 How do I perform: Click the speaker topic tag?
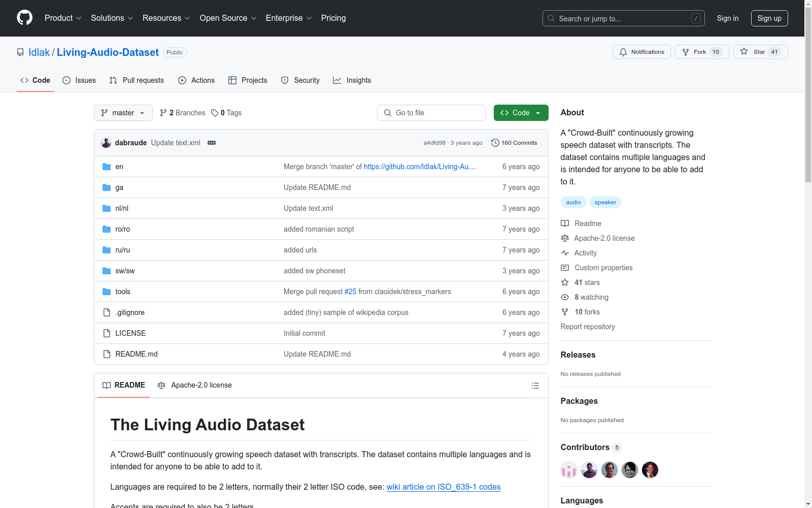[605, 202]
